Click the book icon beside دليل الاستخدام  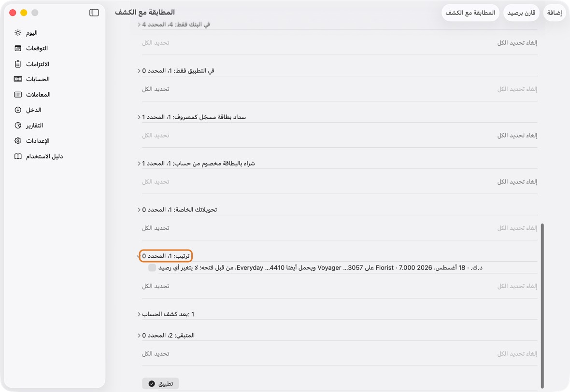[x=18, y=156]
